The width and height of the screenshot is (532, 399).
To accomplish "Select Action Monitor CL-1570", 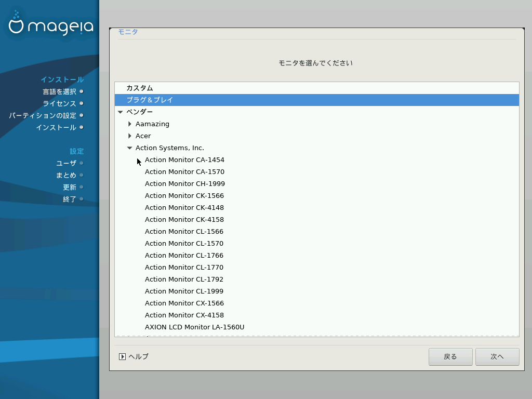I will [184, 243].
